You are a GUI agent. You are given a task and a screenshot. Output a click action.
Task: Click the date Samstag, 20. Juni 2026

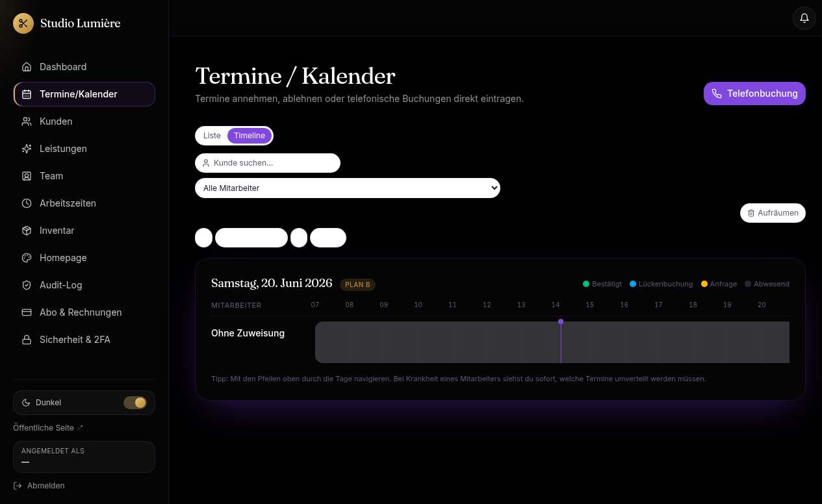tap(272, 284)
